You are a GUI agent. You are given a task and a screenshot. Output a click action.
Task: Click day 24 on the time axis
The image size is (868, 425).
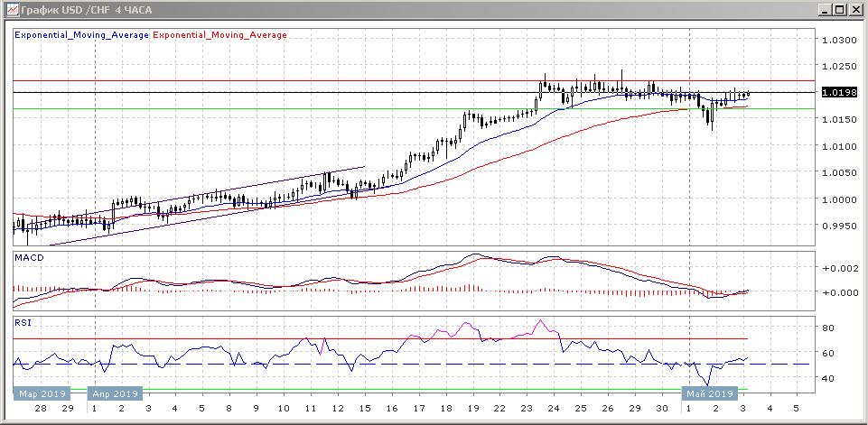coord(553,408)
